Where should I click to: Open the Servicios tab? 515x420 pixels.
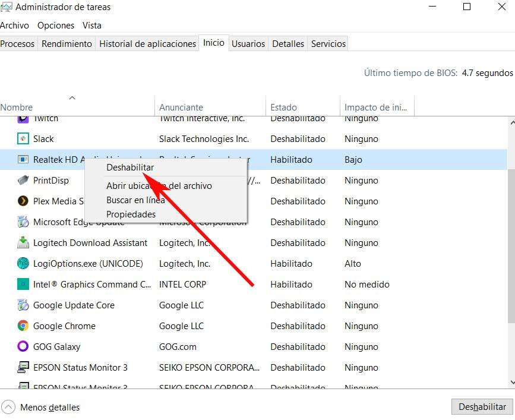point(328,44)
